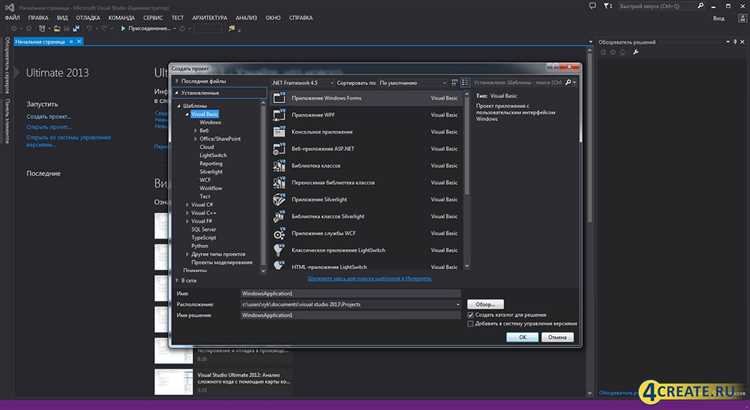Image resolution: width=750 pixels, height=410 pixels.
Task: Toggle 'Создать каталог для решения' checkbox
Action: 471,315
